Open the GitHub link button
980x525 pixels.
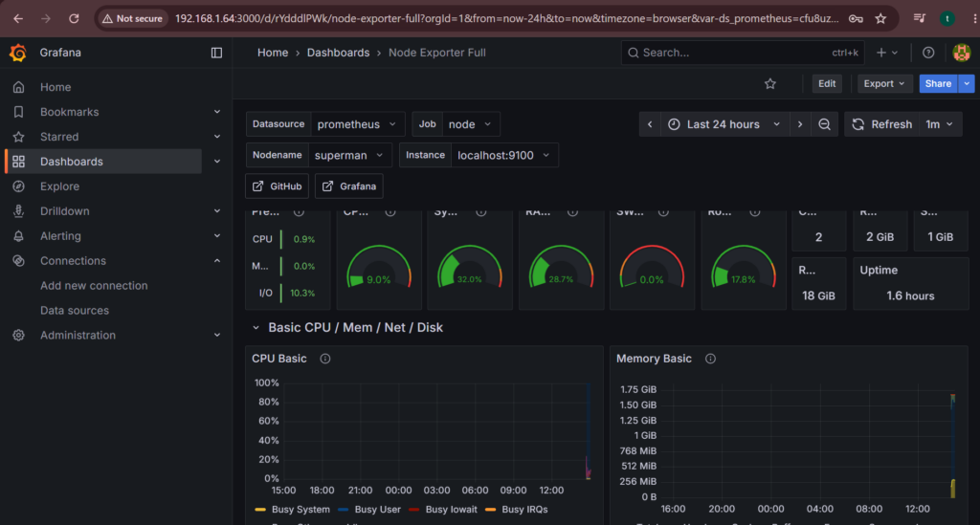pos(277,186)
